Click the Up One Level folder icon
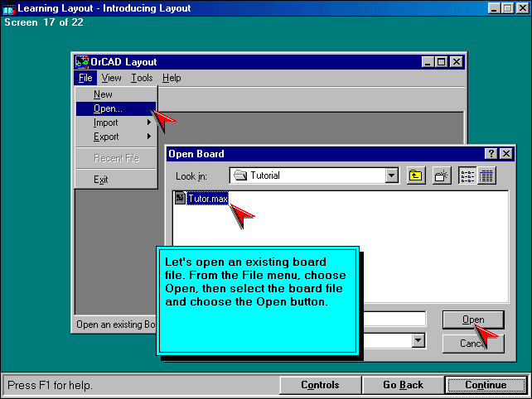 coord(416,175)
